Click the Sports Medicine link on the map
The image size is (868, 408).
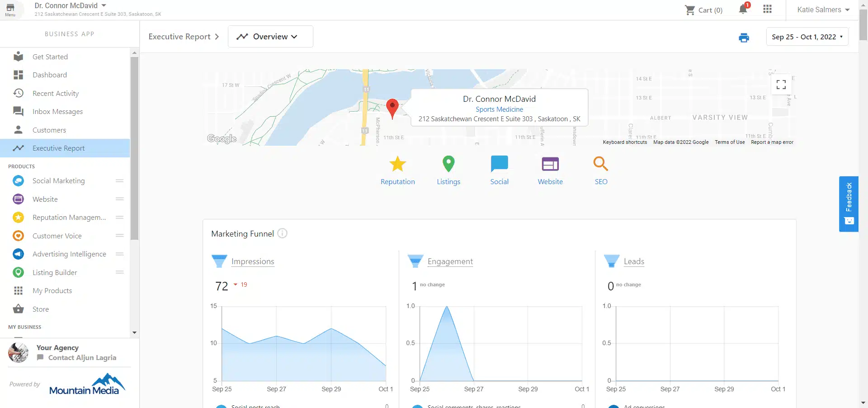pyautogui.click(x=499, y=109)
